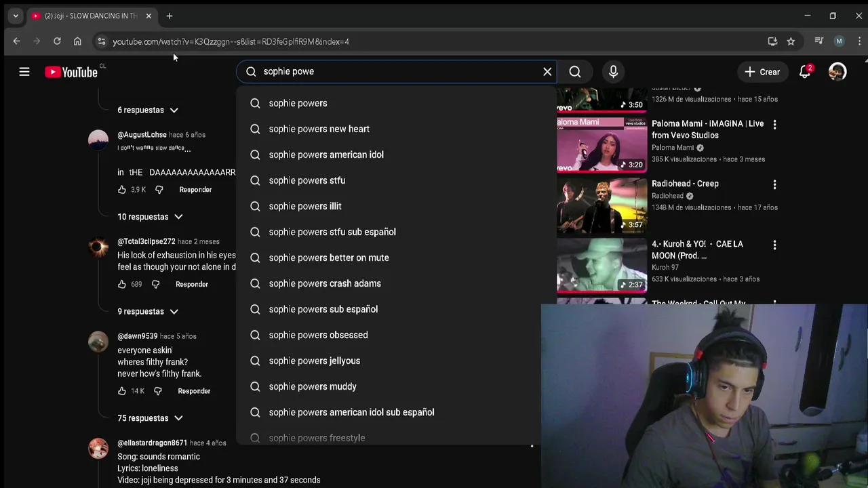
Task: Dislike the @AugustLchse comment
Action: click(x=159, y=190)
